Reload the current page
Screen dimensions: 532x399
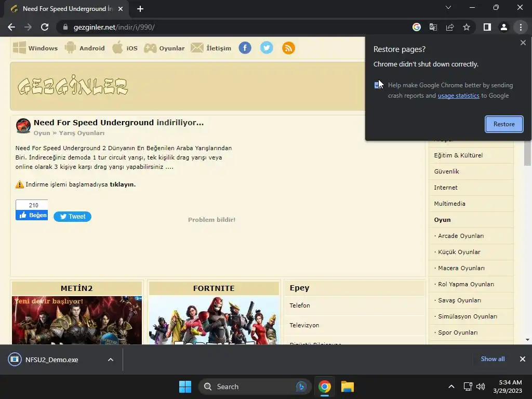click(45, 27)
